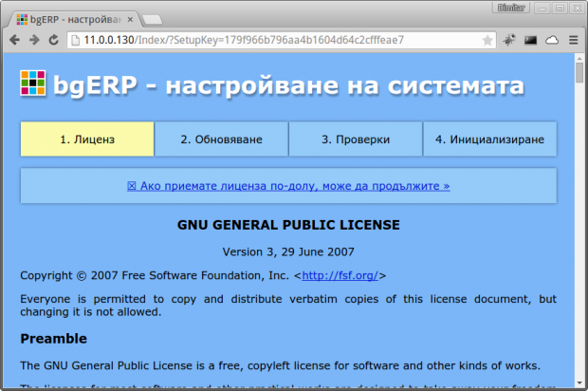
Task: Bookmark page with the star icon
Action: coord(487,40)
